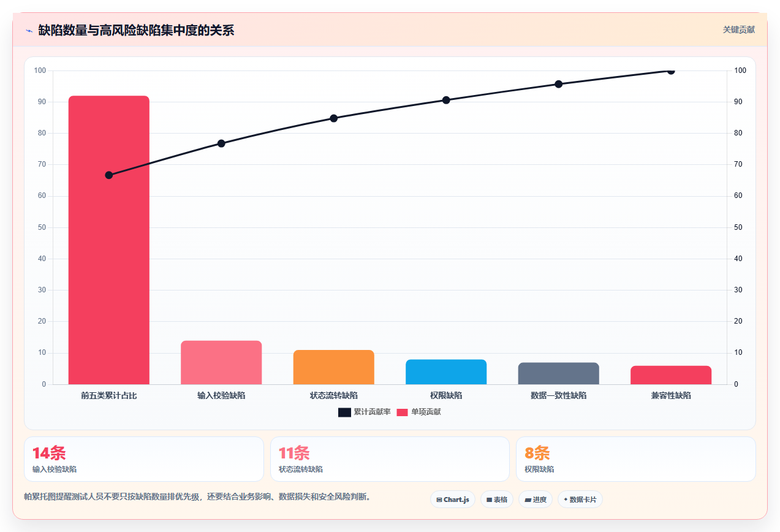Viewport: 780px width, 532px height.
Task: Click the dark 累计贡献率 legend color box
Action: (x=344, y=412)
